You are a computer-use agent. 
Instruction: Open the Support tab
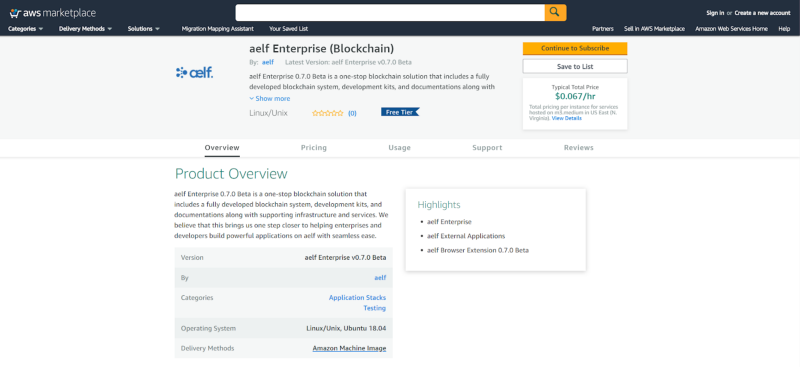pyautogui.click(x=487, y=148)
